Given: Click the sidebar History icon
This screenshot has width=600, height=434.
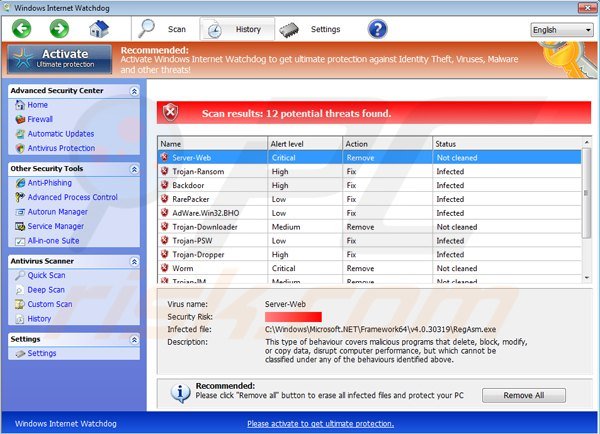Looking at the screenshot, I should click(x=20, y=319).
